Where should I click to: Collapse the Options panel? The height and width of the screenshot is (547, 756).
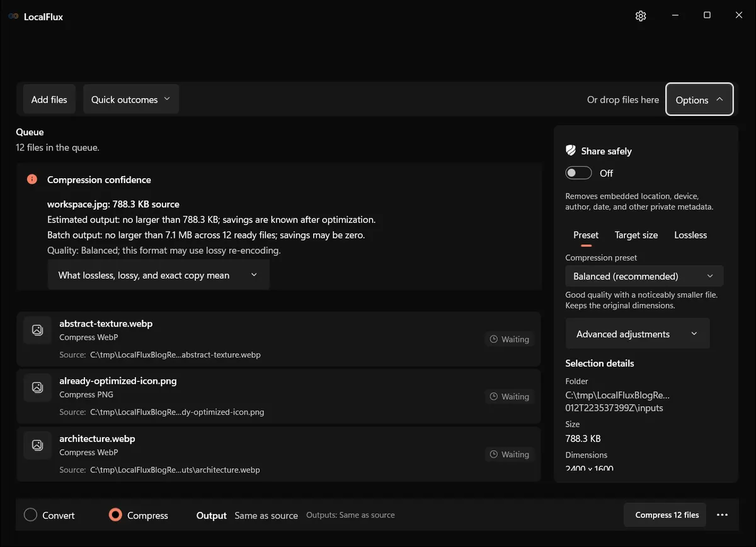coord(699,99)
